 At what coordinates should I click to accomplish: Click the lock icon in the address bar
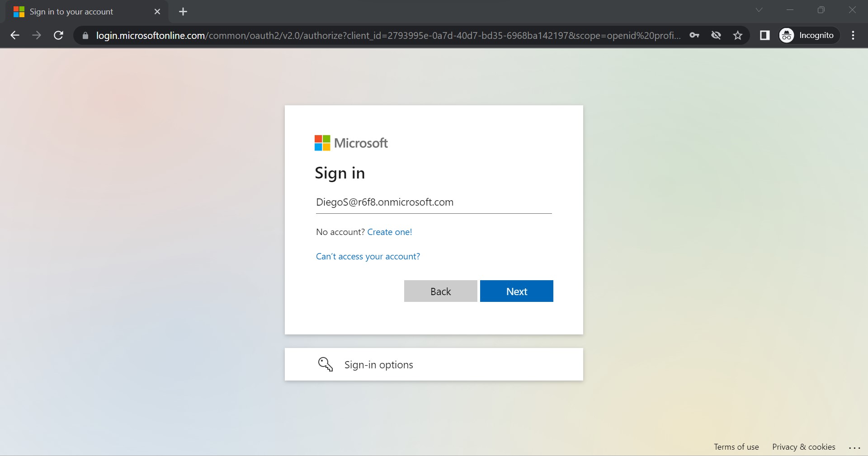point(85,36)
